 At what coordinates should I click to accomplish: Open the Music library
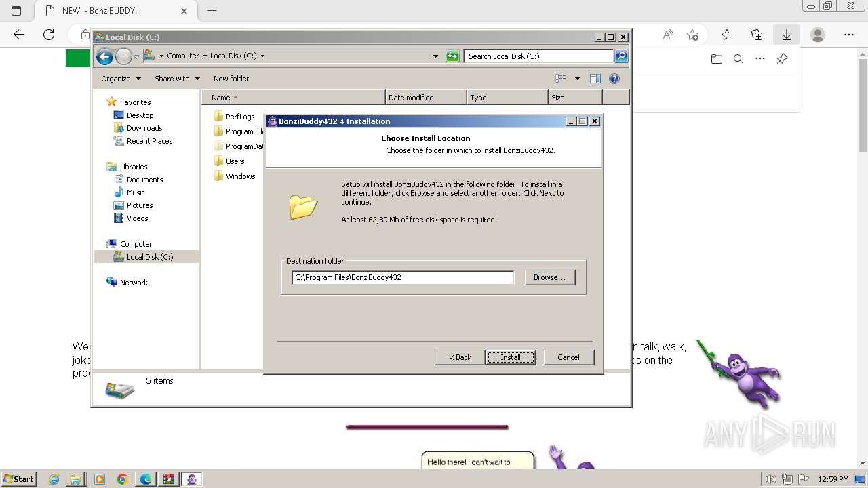tap(129, 192)
